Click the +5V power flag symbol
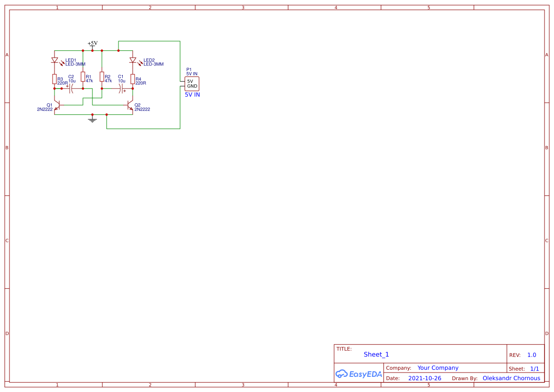 [x=92, y=44]
